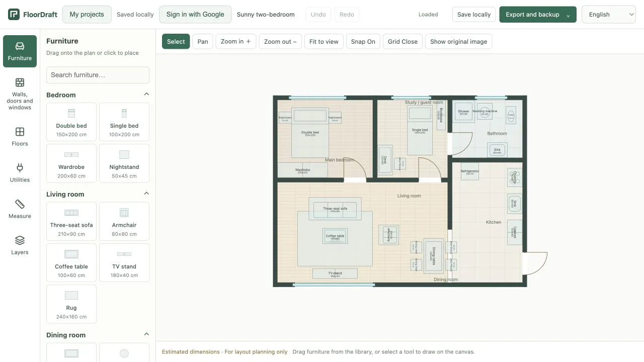Pick the Armchair 80×80 cm item
Screen dimensions: 644x362
coord(124,221)
